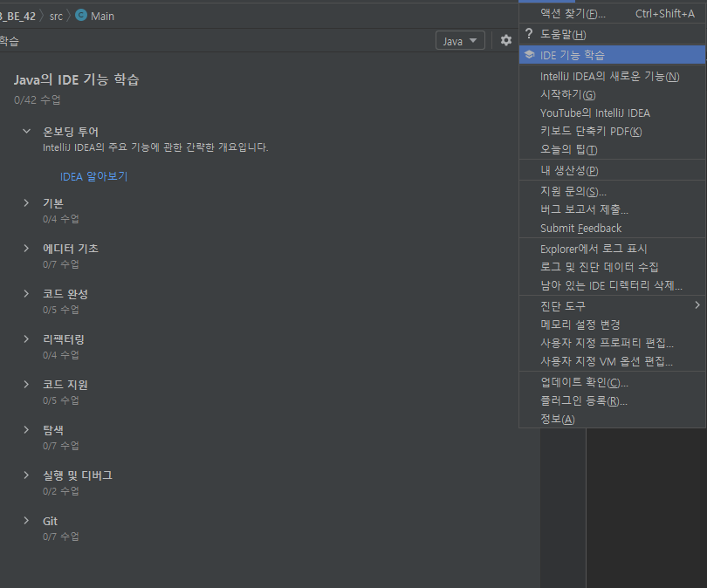Click the 코드 지원 section title
Screen dimensions: 707x588
coord(65,385)
